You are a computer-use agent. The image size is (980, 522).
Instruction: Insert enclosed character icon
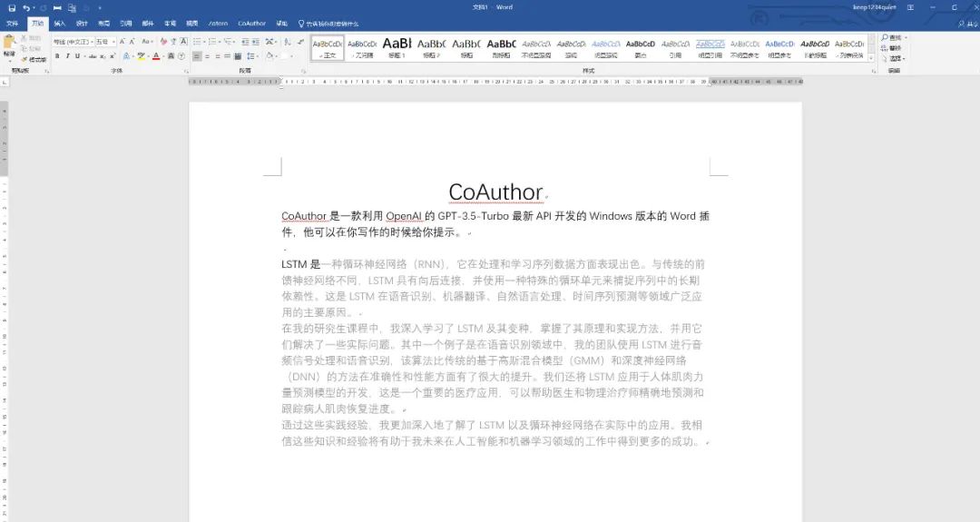click(181, 56)
